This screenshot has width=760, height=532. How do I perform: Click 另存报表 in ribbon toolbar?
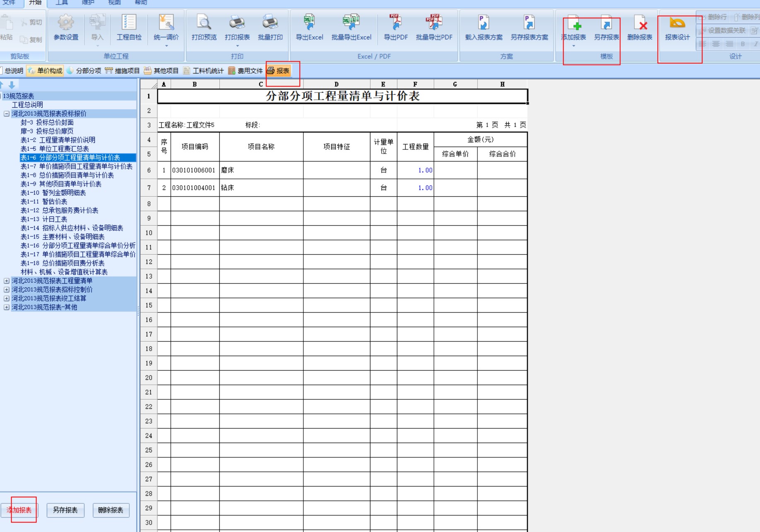(x=606, y=28)
